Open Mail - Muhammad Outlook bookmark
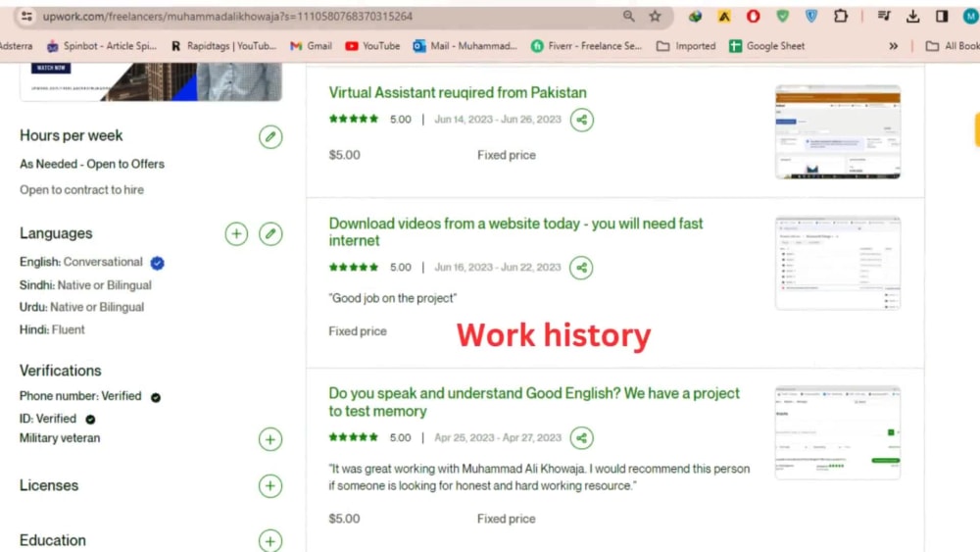 [465, 46]
